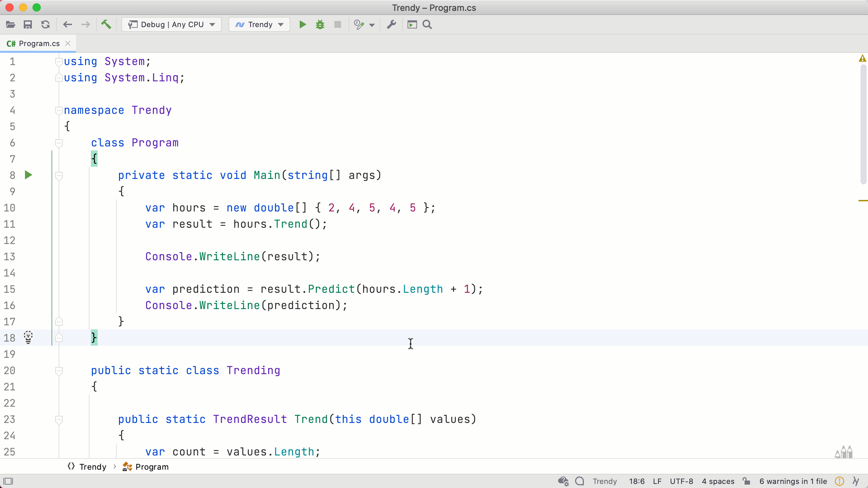The height and width of the screenshot is (488, 868).
Task: Click fold end marker on line 17
Action: (x=59, y=321)
